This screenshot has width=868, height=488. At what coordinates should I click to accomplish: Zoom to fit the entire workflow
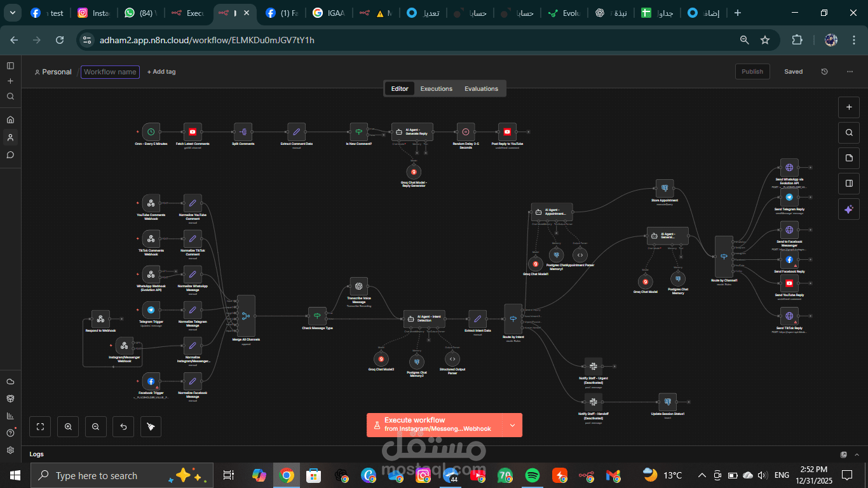pyautogui.click(x=39, y=426)
